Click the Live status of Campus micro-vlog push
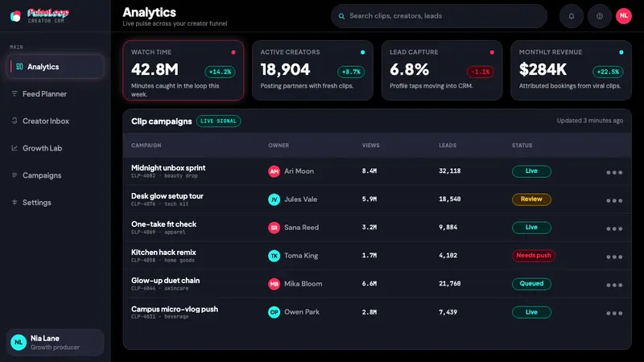Screen dimensions: 644x362 (x=531, y=312)
